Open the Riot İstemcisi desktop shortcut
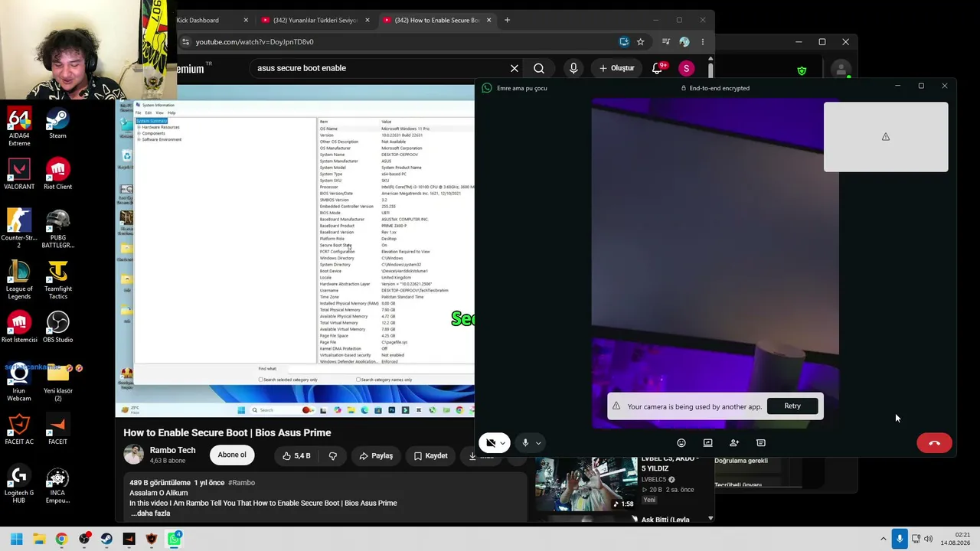 click(19, 327)
